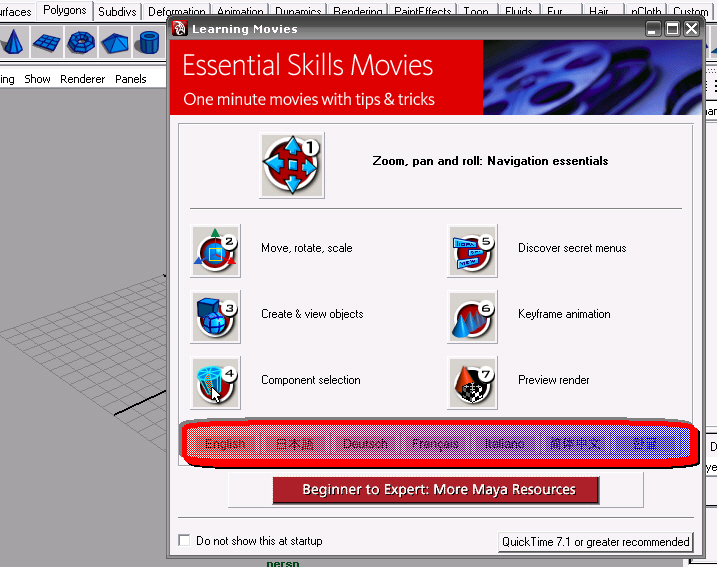The image size is (717, 567).
Task: Close the Learning Movies window
Action: (x=691, y=29)
